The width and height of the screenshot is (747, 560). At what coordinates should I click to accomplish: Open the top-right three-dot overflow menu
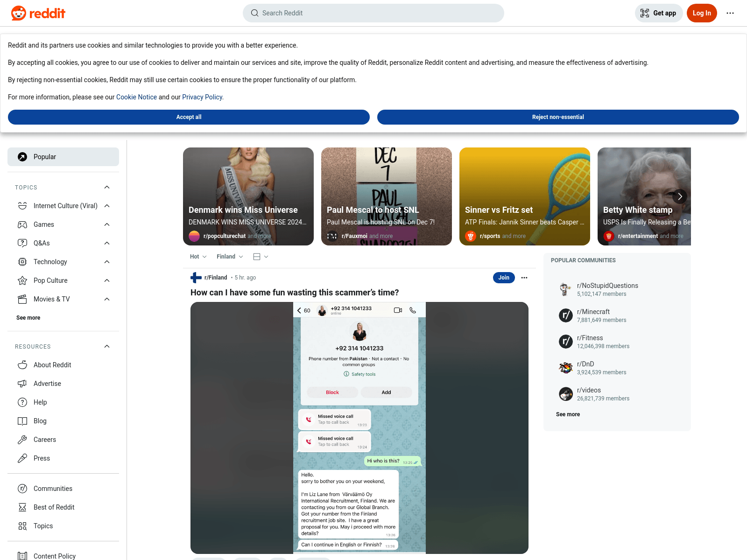click(730, 13)
